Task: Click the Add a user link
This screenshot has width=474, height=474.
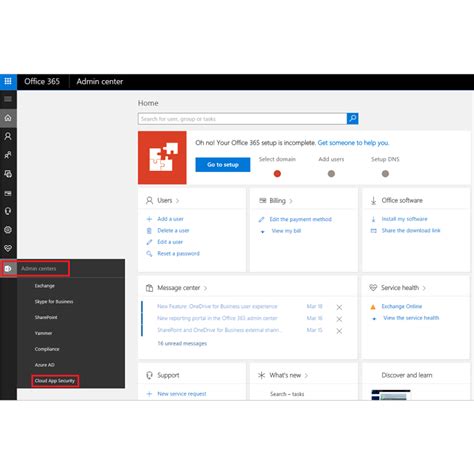Action: tap(170, 219)
